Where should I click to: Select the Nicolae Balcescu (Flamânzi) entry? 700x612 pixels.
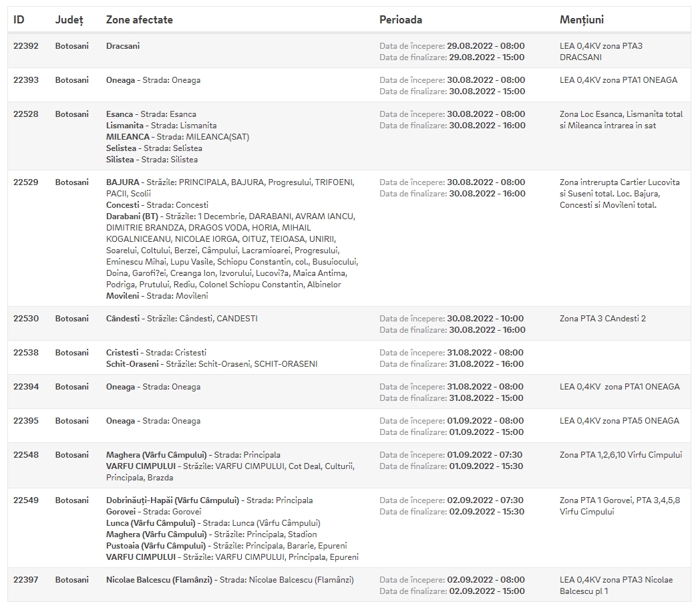(x=160, y=581)
